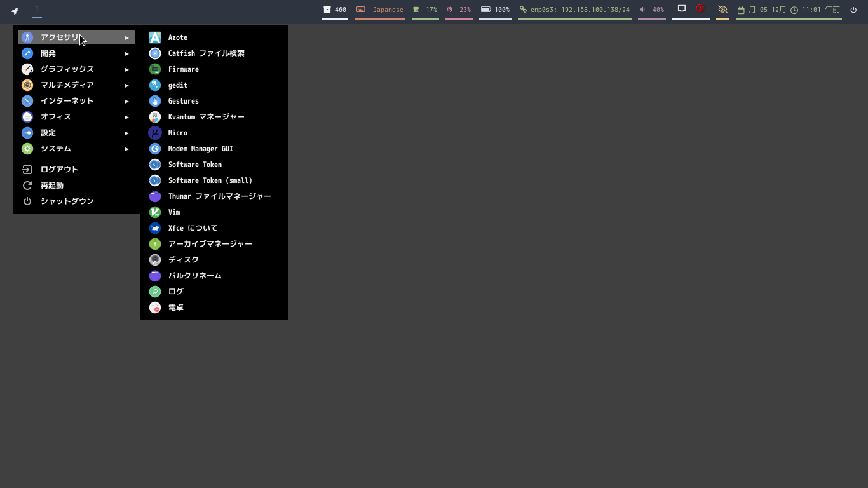This screenshot has height=488, width=868.
Task: Choose 再起動 to restart
Action: click(x=76, y=186)
